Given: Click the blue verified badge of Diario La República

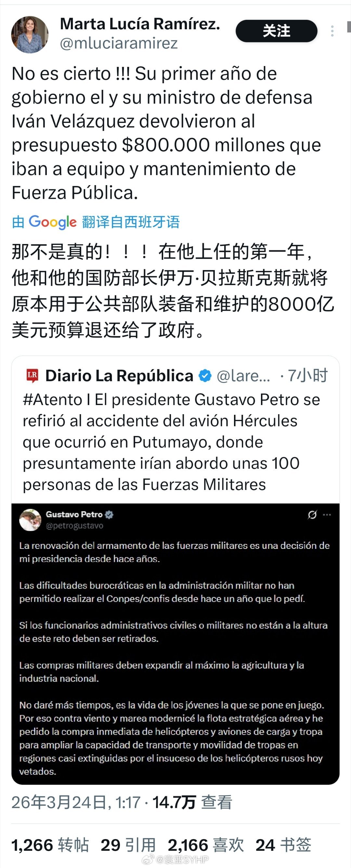Looking at the screenshot, I should [205, 376].
